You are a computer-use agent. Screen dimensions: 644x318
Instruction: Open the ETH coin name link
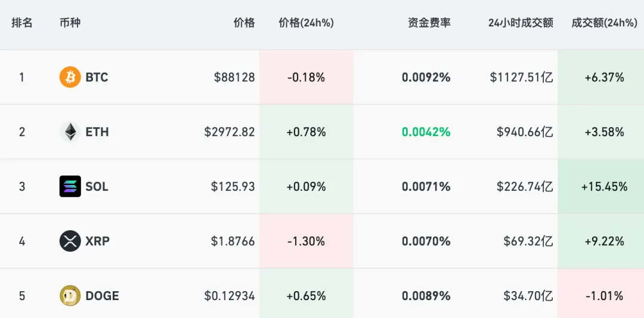tap(97, 132)
